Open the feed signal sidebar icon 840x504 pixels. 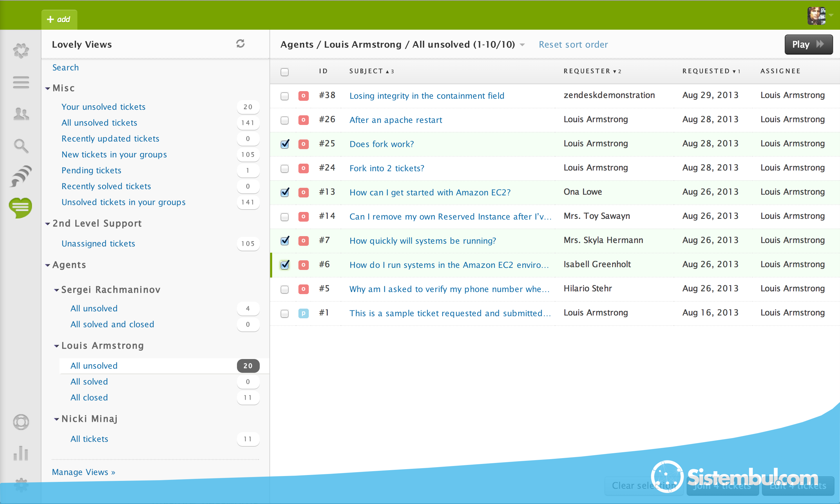[21, 176]
